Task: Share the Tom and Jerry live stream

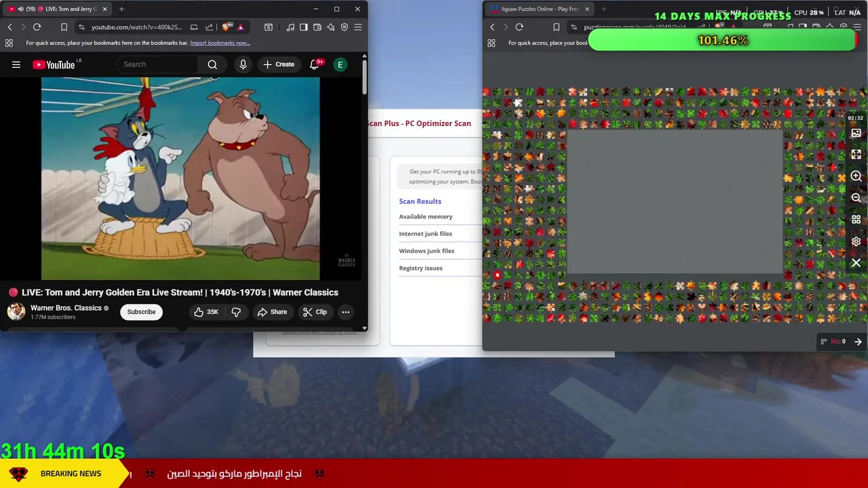Action: (x=272, y=312)
